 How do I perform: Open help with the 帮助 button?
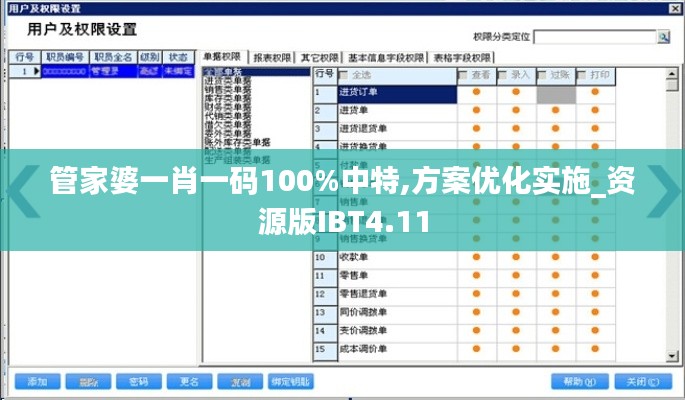pos(580,382)
